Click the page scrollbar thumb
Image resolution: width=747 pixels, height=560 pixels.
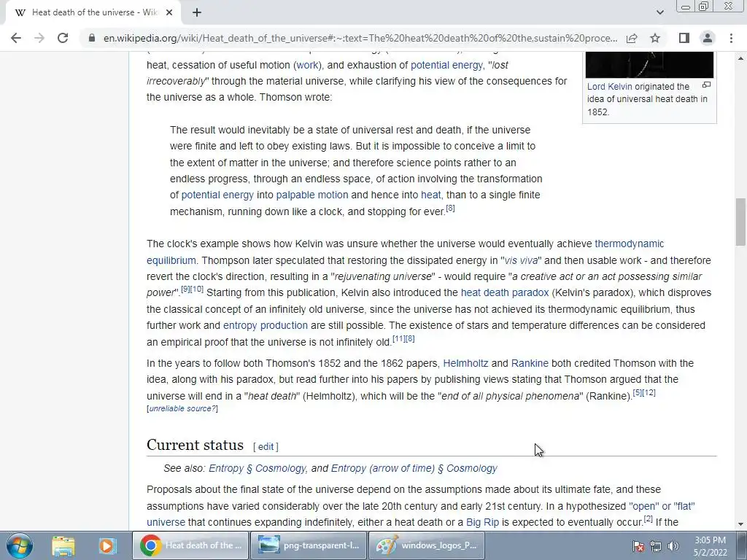point(740,222)
